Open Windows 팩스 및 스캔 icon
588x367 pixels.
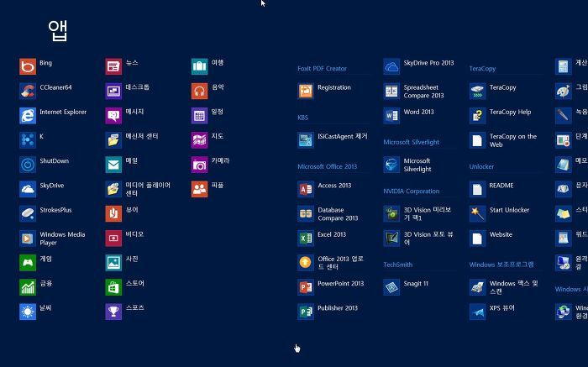tap(477, 287)
